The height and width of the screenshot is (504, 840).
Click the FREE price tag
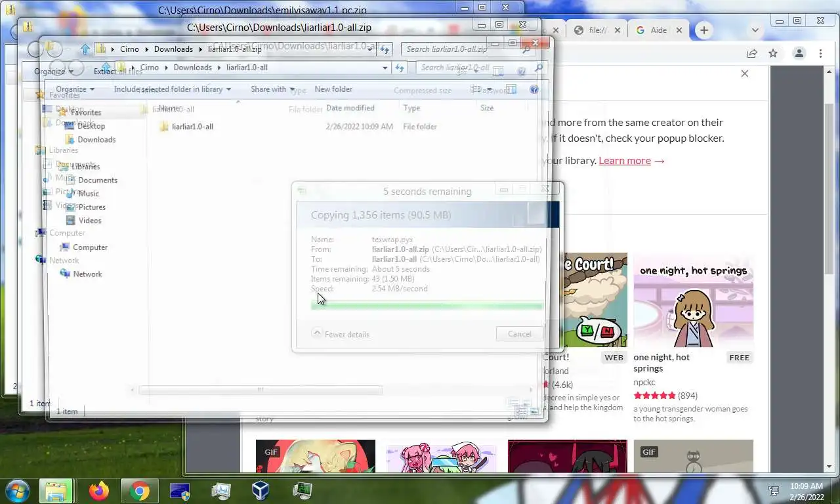(739, 358)
